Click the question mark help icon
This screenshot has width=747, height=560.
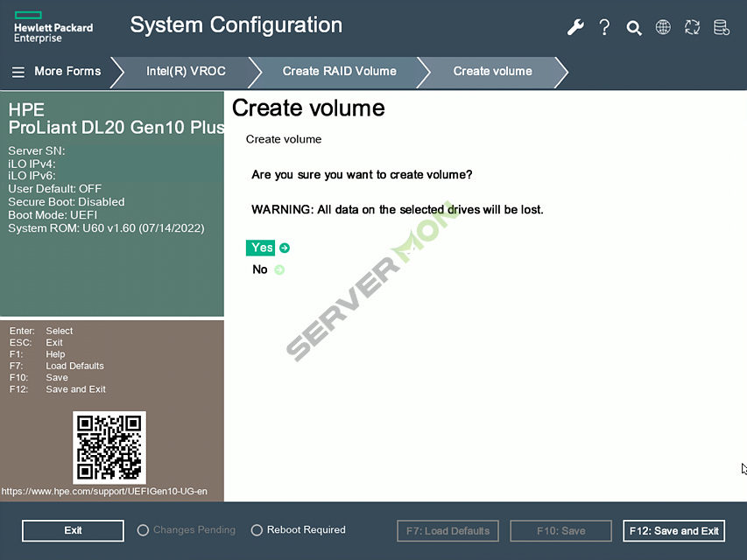pyautogui.click(x=604, y=27)
